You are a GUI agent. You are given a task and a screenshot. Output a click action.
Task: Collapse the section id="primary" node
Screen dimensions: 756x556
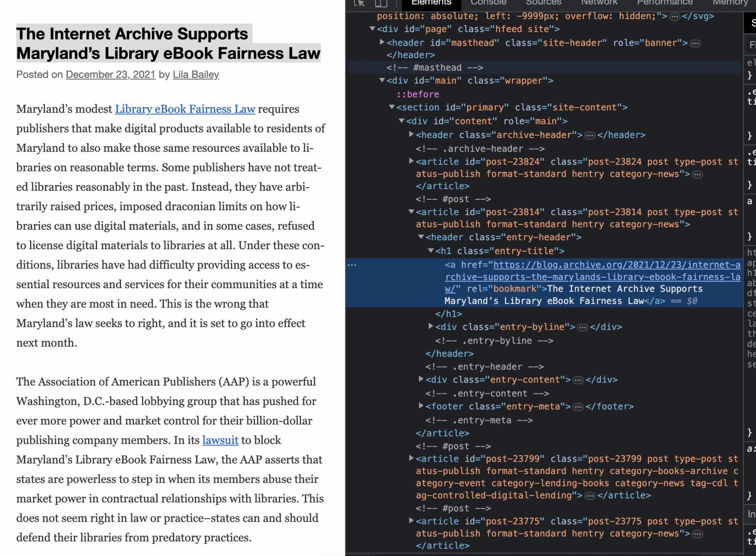tap(392, 107)
